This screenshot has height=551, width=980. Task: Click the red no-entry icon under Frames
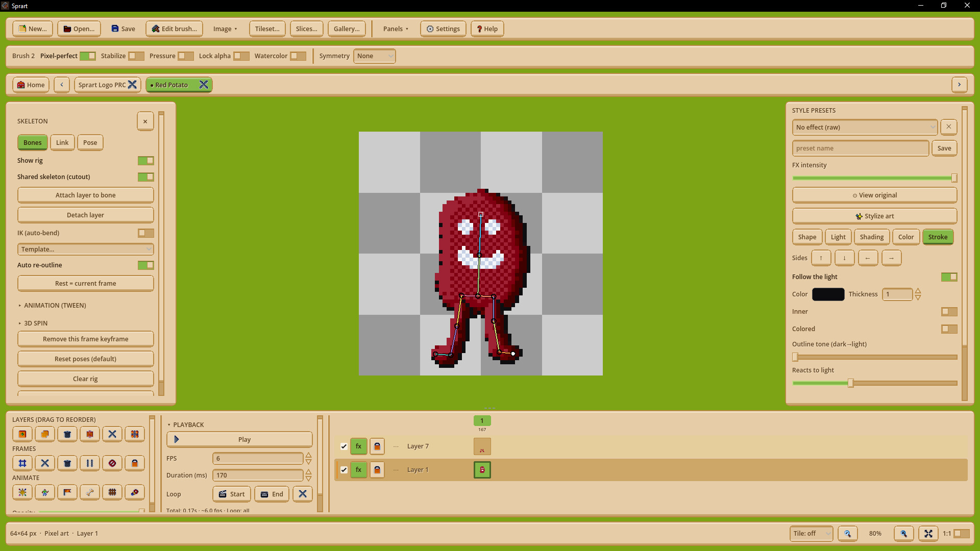[x=112, y=463]
